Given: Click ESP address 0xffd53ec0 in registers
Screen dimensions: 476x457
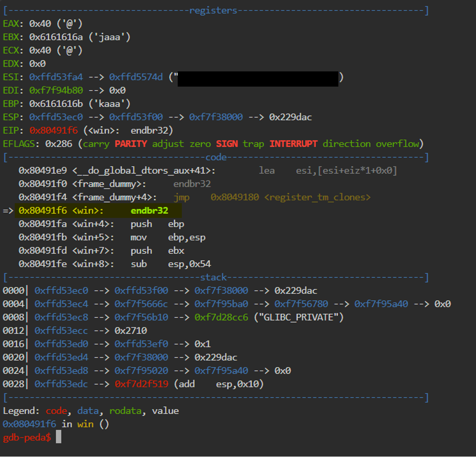Looking at the screenshot, I should (56, 117).
